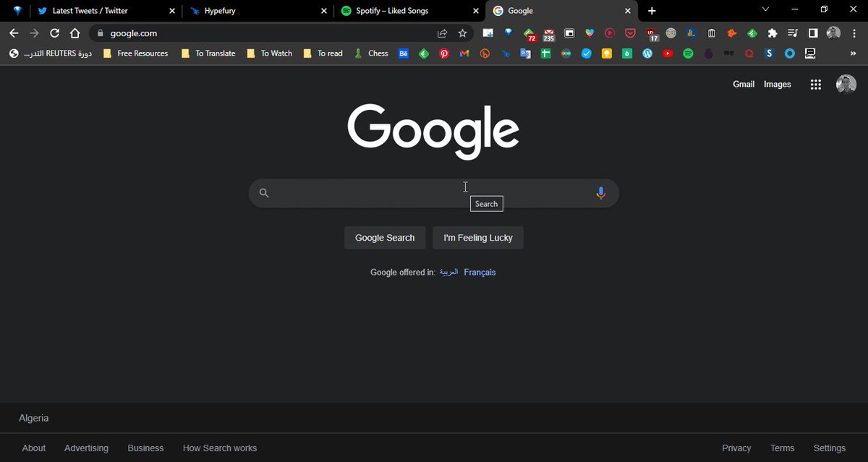Open the Chrome profile avatar in toolbar
Viewport: 868px width, 462px height.
(x=833, y=33)
